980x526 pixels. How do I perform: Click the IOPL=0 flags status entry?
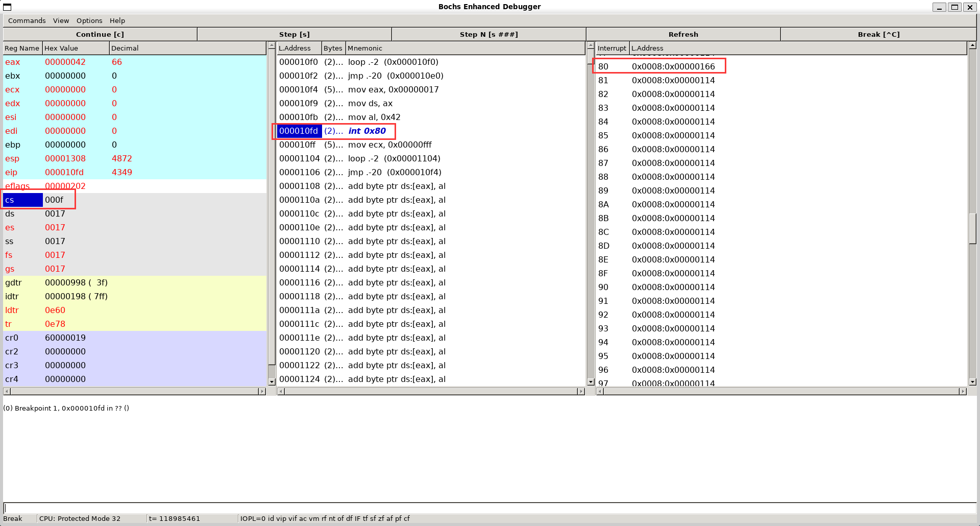325,518
